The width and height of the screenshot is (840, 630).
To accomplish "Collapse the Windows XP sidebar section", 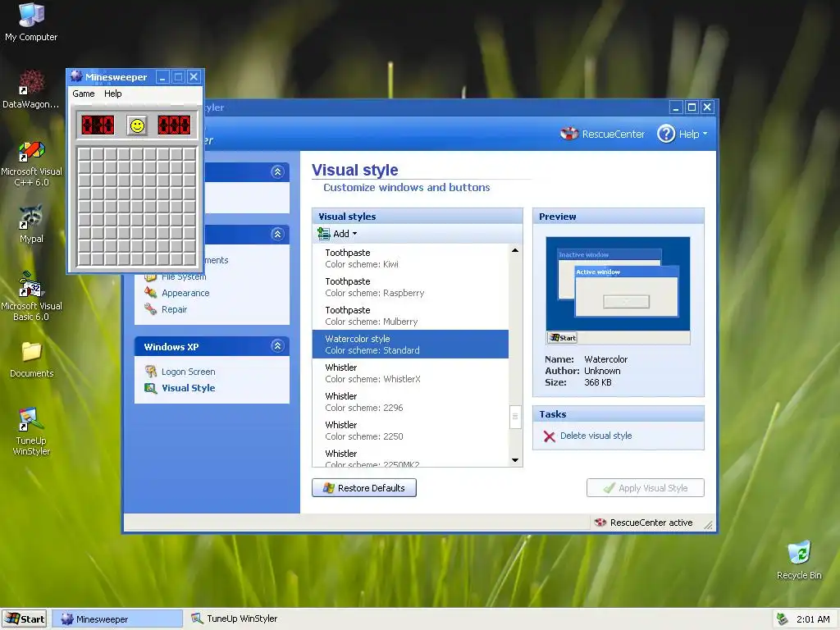I will [x=277, y=346].
